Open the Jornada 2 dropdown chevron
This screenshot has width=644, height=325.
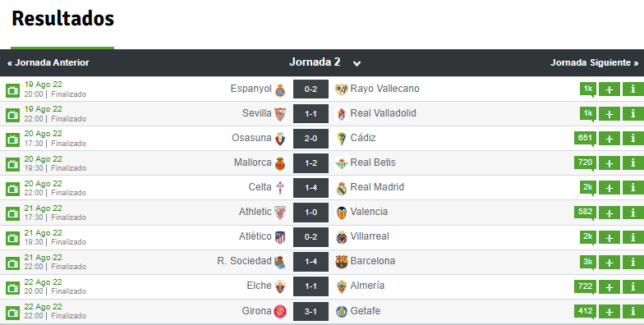coord(356,64)
